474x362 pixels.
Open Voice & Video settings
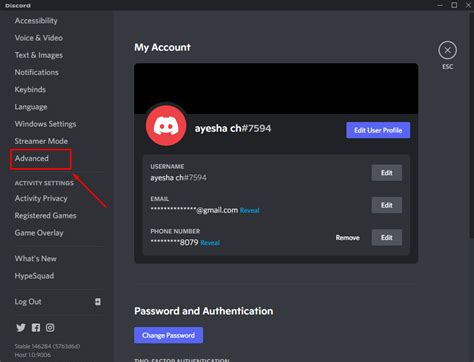pyautogui.click(x=39, y=38)
